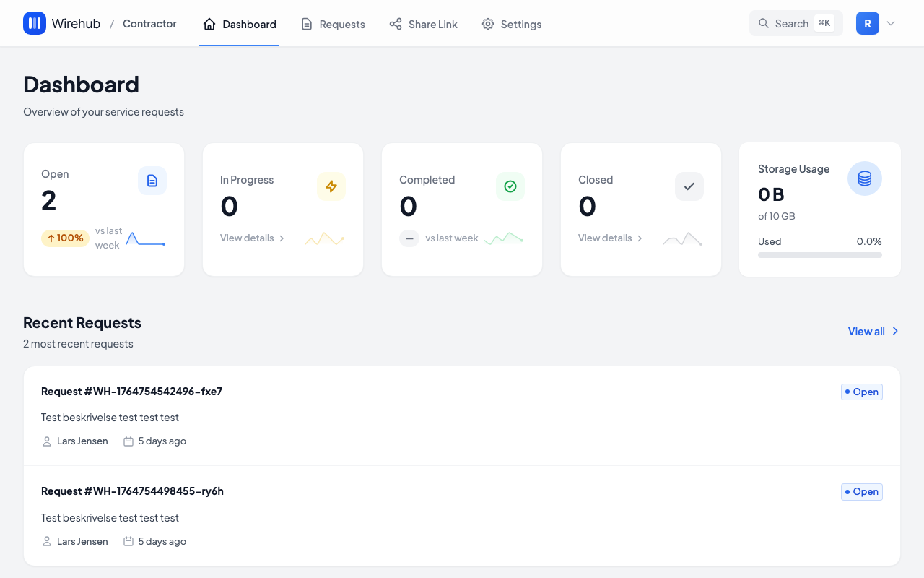Open View details under In Progress
The image size is (924, 578).
pyautogui.click(x=252, y=238)
